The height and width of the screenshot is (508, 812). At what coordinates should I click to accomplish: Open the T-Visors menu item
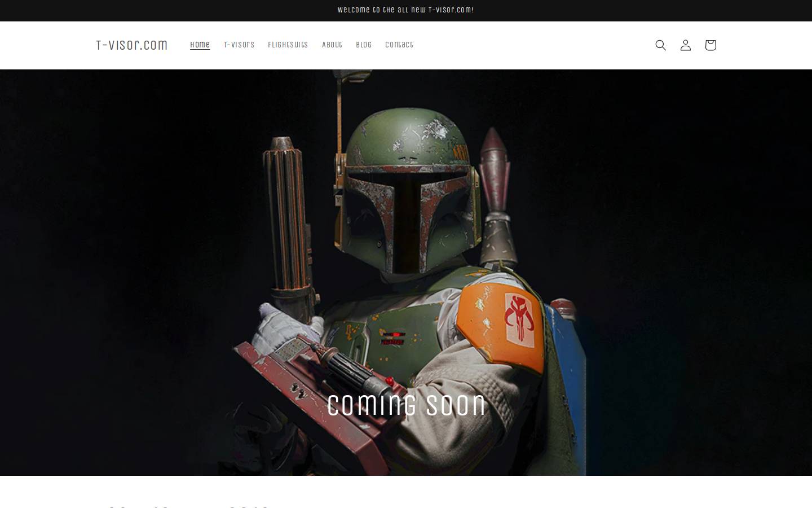point(239,45)
